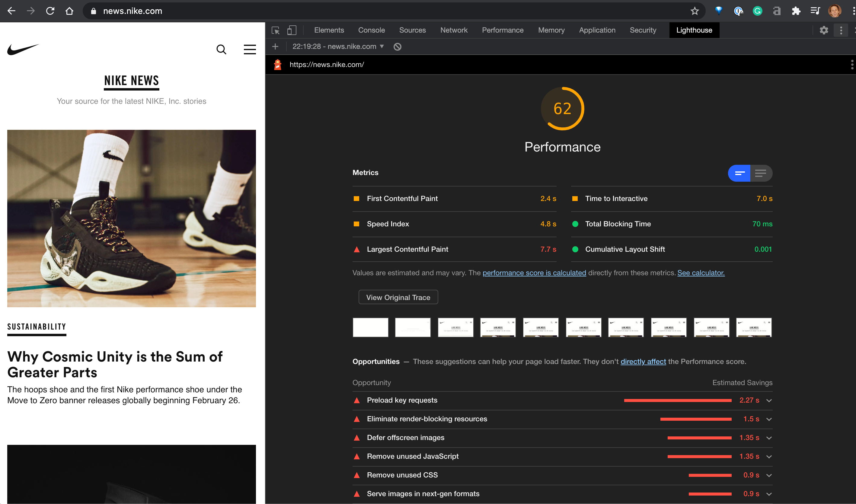
Task: Click the Speed Index metric
Action: [455, 224]
